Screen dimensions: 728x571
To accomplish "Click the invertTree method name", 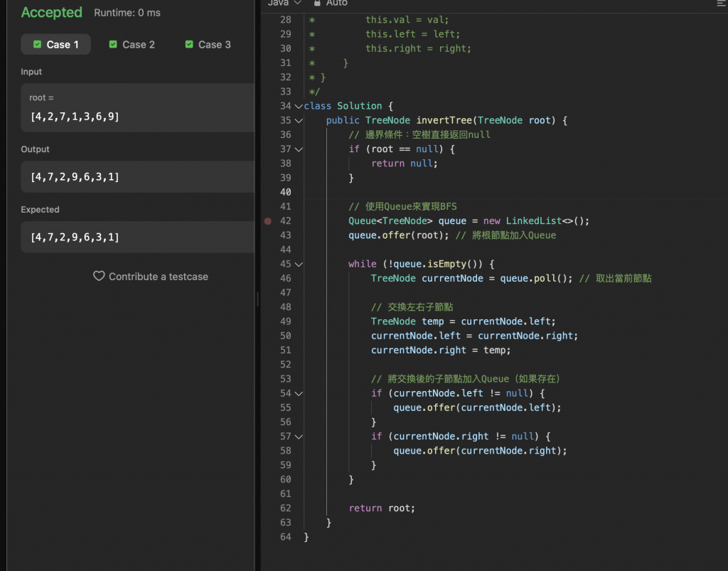I will click(444, 121).
